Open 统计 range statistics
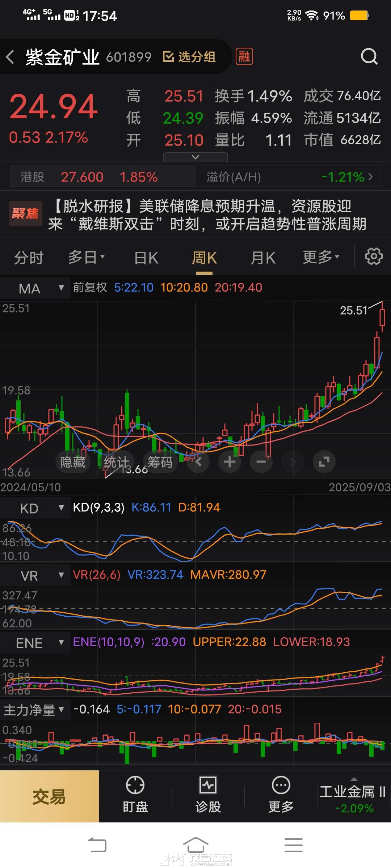 [116, 462]
